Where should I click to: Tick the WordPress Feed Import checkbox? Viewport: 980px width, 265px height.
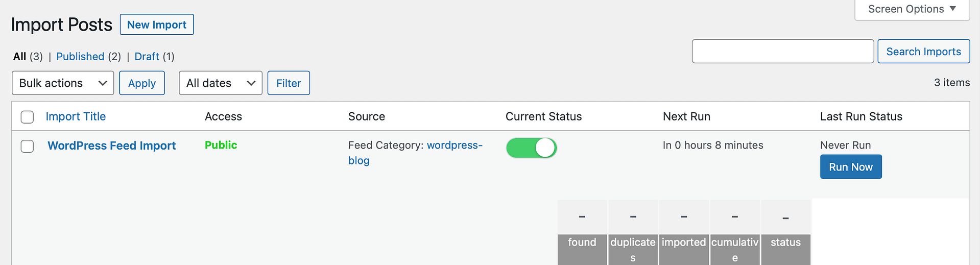[27, 146]
